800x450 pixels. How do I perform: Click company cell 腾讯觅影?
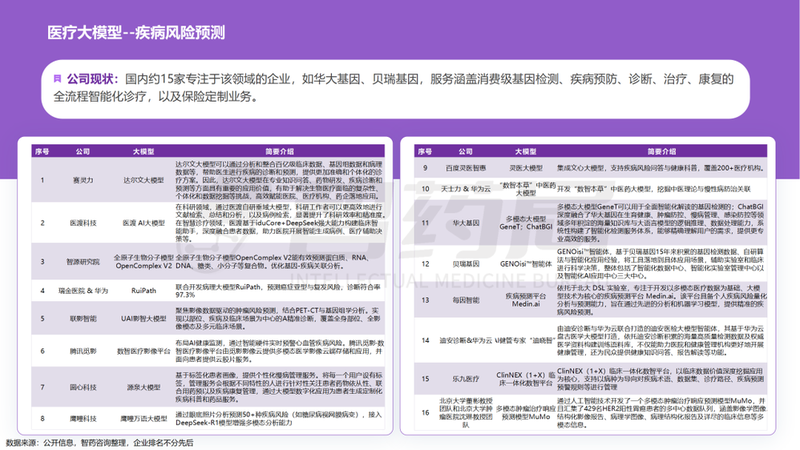[83, 351]
